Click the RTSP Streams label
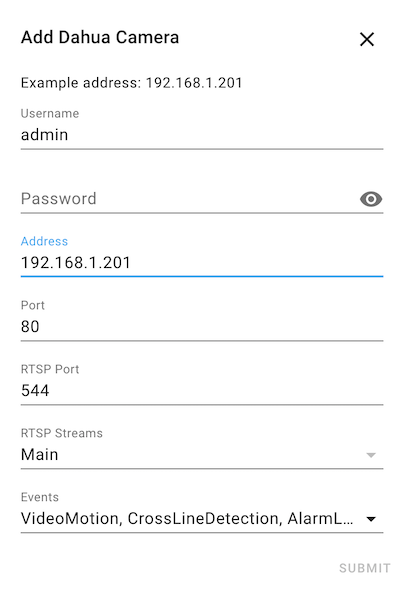400x589 pixels. tap(62, 433)
